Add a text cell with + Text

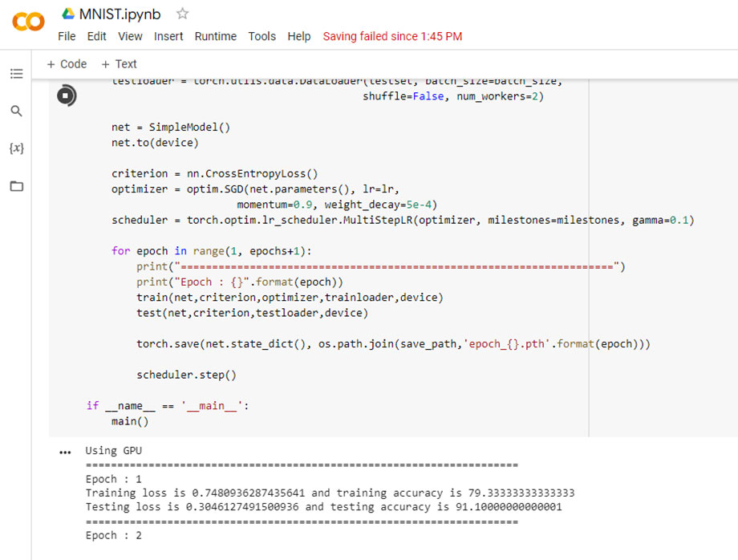click(x=120, y=63)
